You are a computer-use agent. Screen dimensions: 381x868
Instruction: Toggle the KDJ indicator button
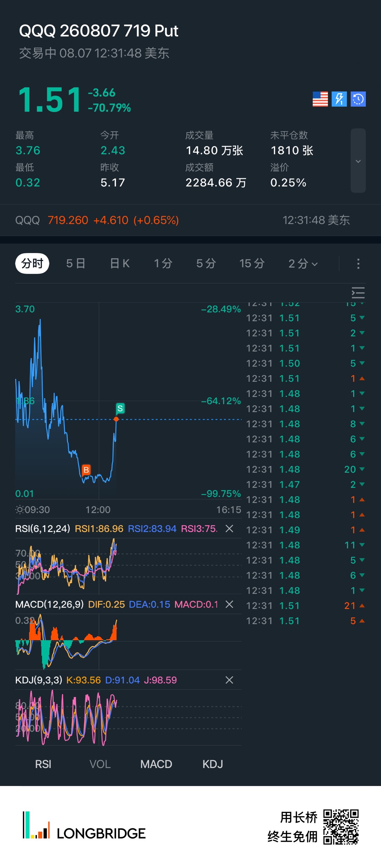point(213,764)
